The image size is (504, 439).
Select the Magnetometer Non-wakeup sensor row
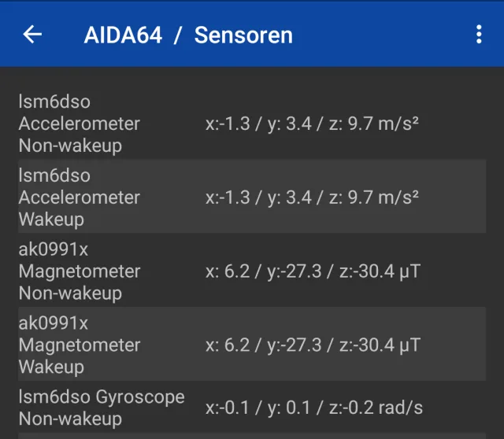79,271
